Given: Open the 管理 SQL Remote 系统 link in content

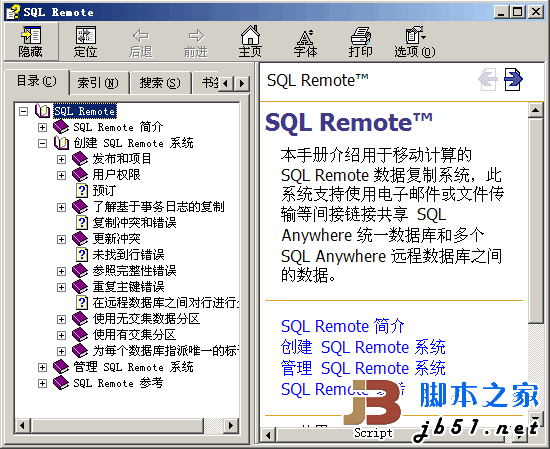Looking at the screenshot, I should (363, 368).
